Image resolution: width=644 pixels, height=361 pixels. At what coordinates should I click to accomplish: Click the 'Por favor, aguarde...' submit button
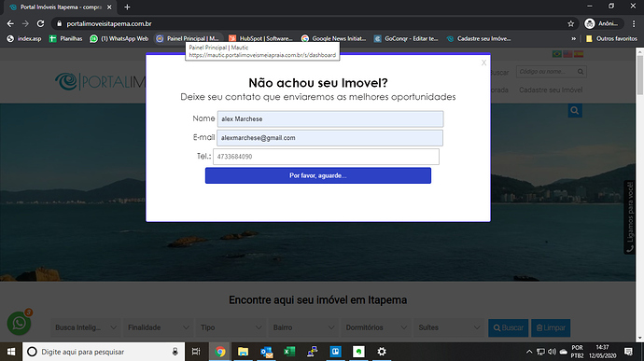click(318, 175)
